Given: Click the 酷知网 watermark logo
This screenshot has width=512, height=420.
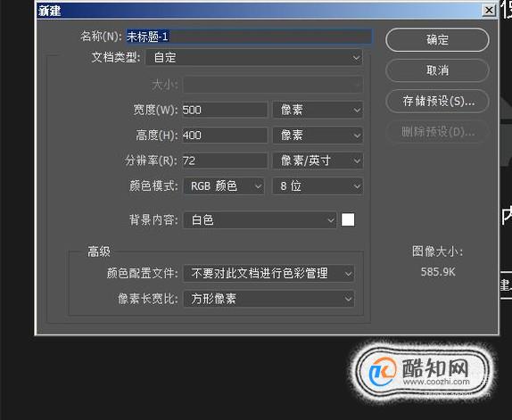Looking at the screenshot, I should point(422,372).
